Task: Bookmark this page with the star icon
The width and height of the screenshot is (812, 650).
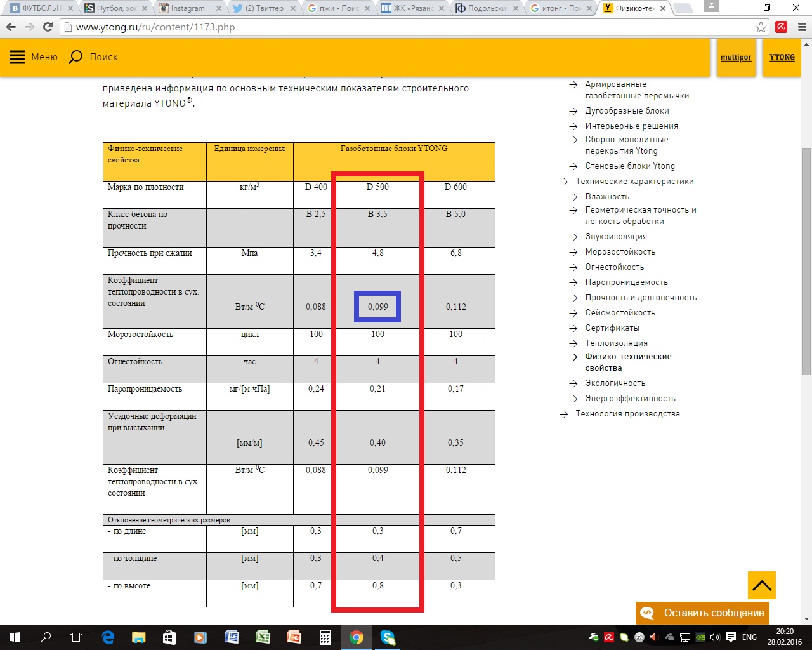Action: 761,27
